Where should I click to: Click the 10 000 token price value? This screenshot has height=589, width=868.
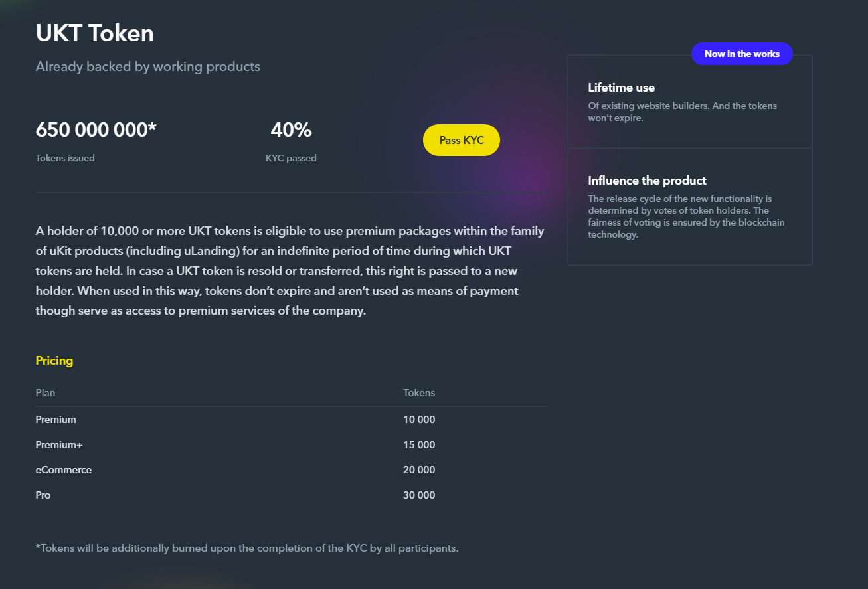tap(419, 420)
